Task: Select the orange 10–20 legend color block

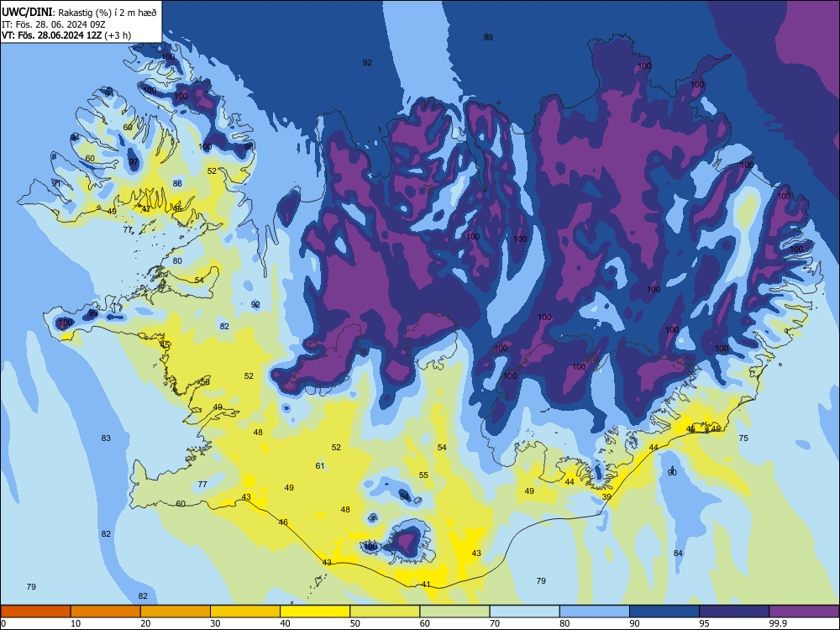Action: point(106,612)
